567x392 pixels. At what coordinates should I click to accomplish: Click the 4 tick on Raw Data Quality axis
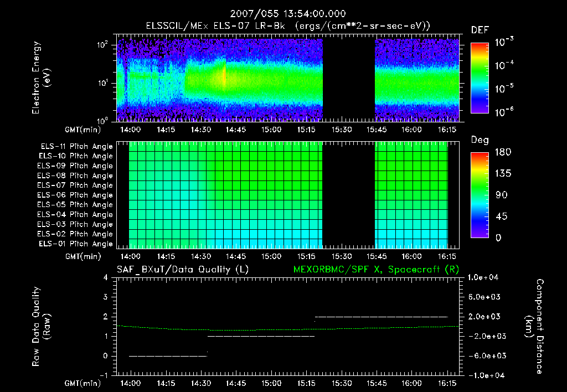(x=106, y=278)
